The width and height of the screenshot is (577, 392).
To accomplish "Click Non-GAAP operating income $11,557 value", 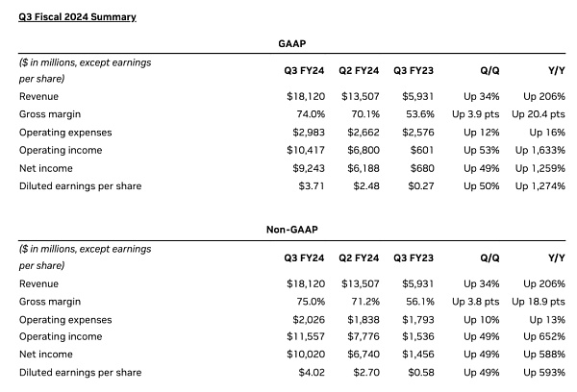I will pyautogui.click(x=307, y=336).
